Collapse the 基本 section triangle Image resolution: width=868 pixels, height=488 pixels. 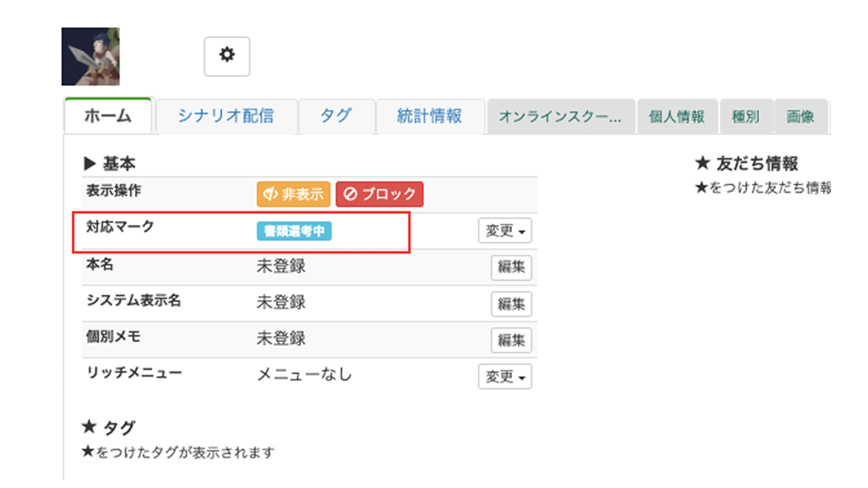pos(90,164)
